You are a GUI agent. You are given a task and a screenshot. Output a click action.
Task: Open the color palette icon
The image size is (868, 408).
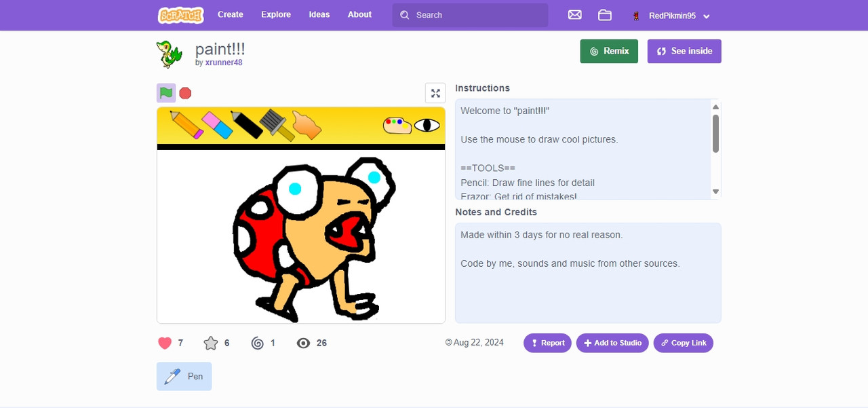tap(397, 125)
